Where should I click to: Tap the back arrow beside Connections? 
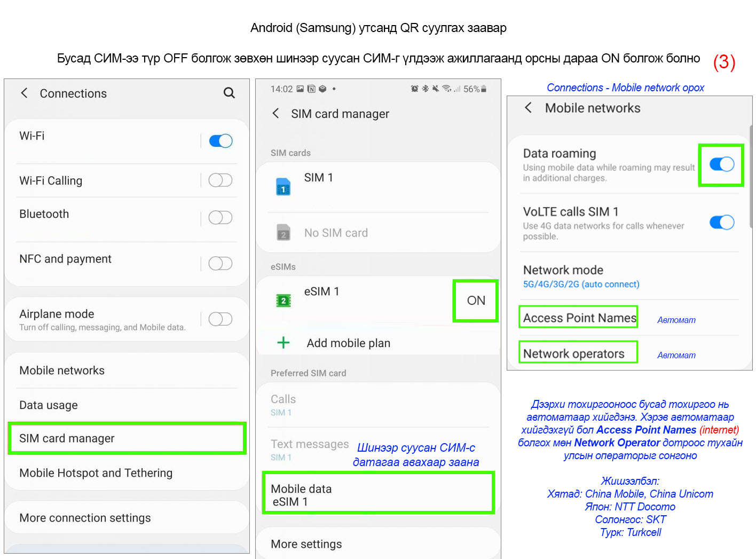point(24,93)
